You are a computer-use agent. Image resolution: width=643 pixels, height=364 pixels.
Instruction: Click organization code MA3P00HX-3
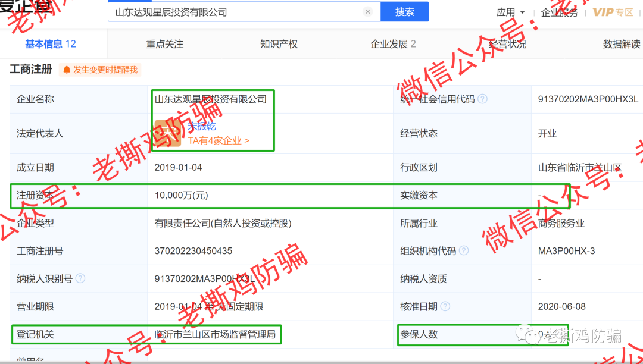tap(566, 251)
